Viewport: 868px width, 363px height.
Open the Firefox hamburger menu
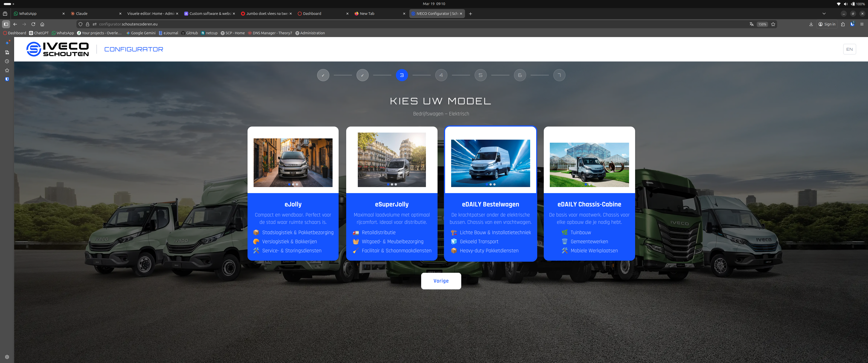[862, 24]
